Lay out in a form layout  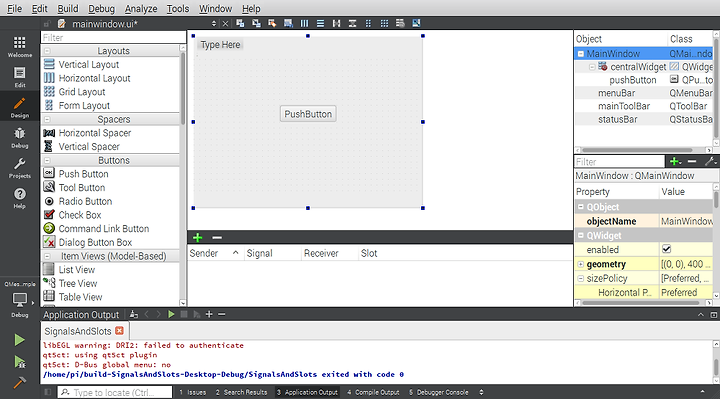pyautogui.click(x=368, y=23)
